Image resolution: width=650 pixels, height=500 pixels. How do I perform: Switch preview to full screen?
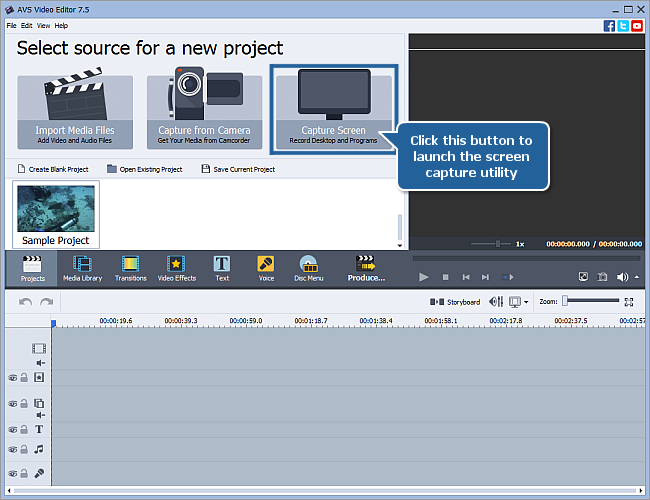coord(583,277)
